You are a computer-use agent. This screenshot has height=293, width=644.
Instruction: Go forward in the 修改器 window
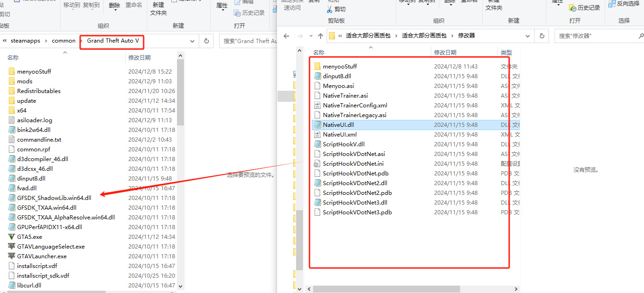point(300,36)
